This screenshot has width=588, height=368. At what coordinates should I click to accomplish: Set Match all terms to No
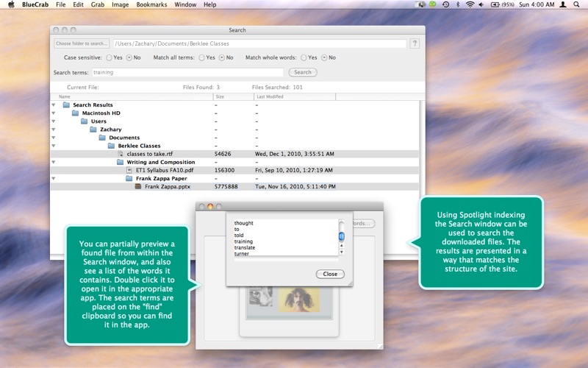click(222, 57)
